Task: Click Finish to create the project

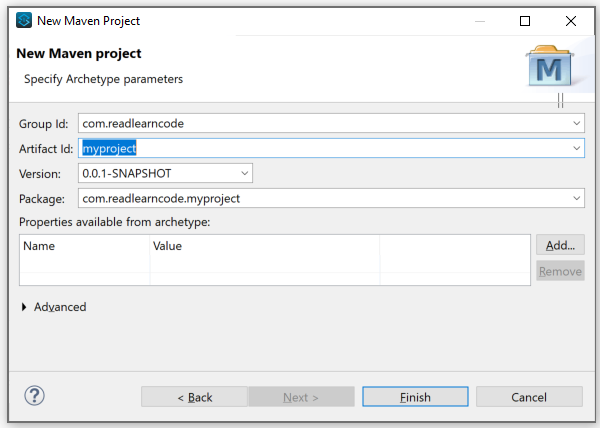Action: (415, 397)
